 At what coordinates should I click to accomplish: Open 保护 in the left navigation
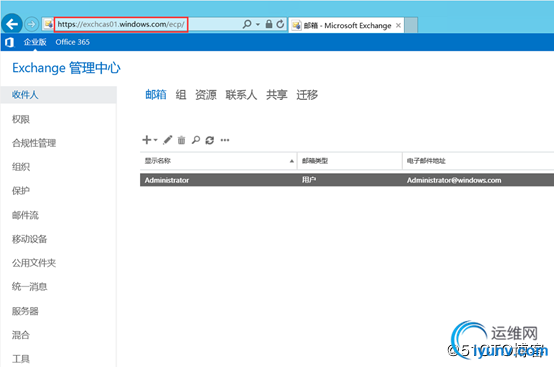coord(21,191)
